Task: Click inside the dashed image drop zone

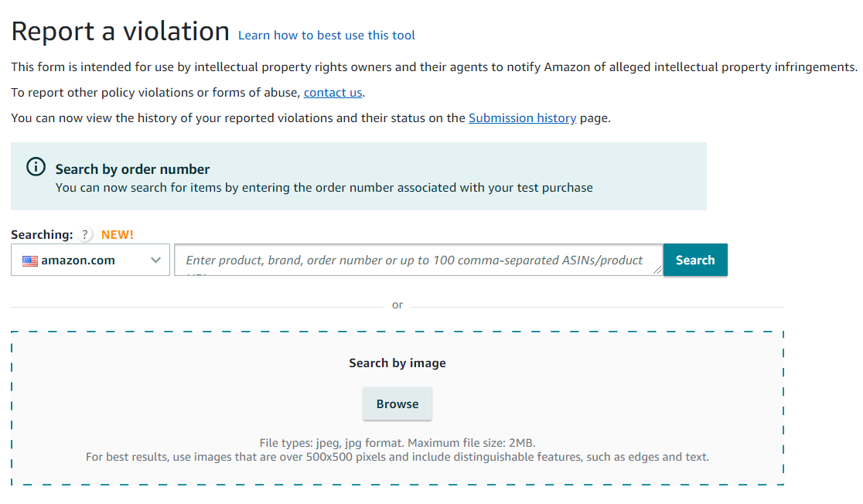Action: pos(397,408)
